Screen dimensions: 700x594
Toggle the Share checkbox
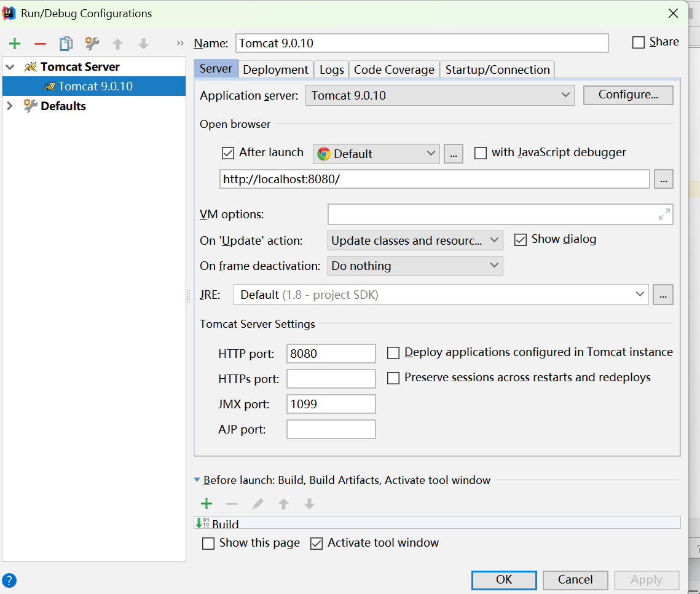(x=639, y=42)
